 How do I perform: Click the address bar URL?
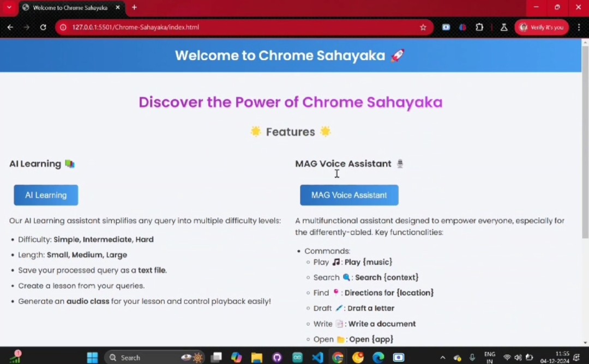coord(136,27)
